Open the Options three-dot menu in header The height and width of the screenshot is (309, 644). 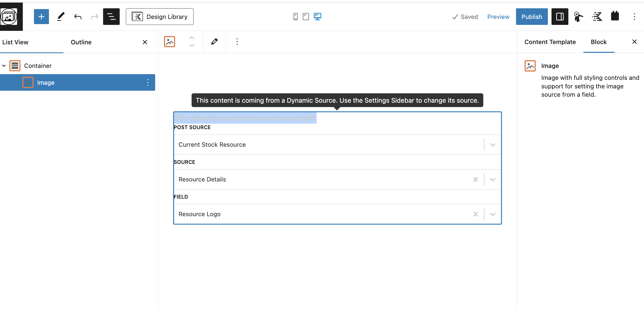tap(634, 17)
